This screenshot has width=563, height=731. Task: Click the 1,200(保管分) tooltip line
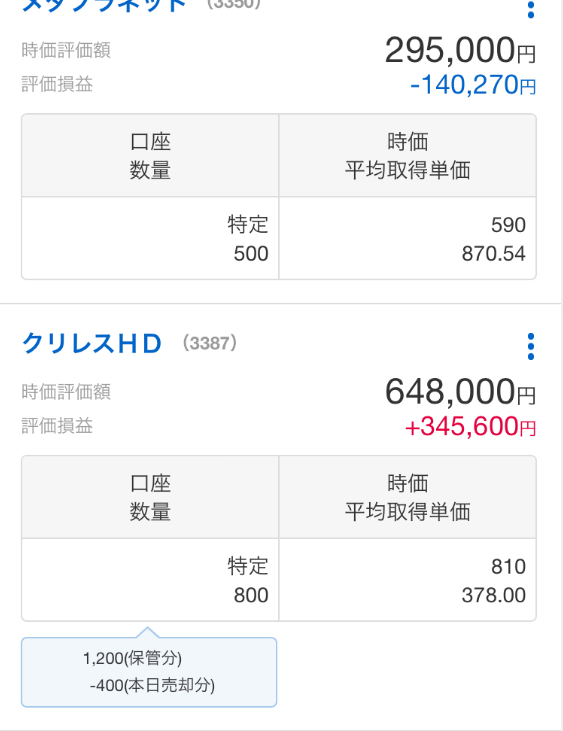coord(132,658)
